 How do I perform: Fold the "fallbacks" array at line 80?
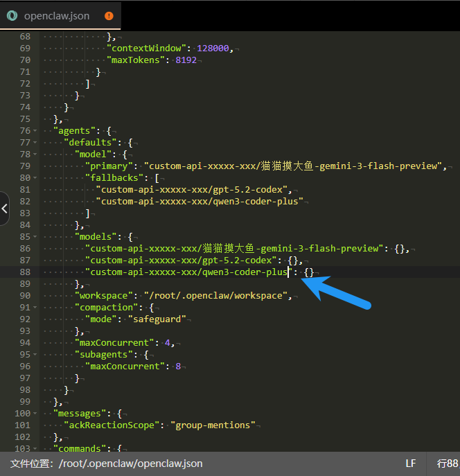(x=35, y=177)
